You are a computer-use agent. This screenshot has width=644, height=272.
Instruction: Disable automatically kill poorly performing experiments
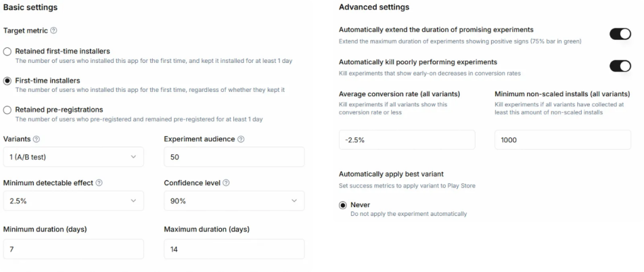pyautogui.click(x=620, y=66)
